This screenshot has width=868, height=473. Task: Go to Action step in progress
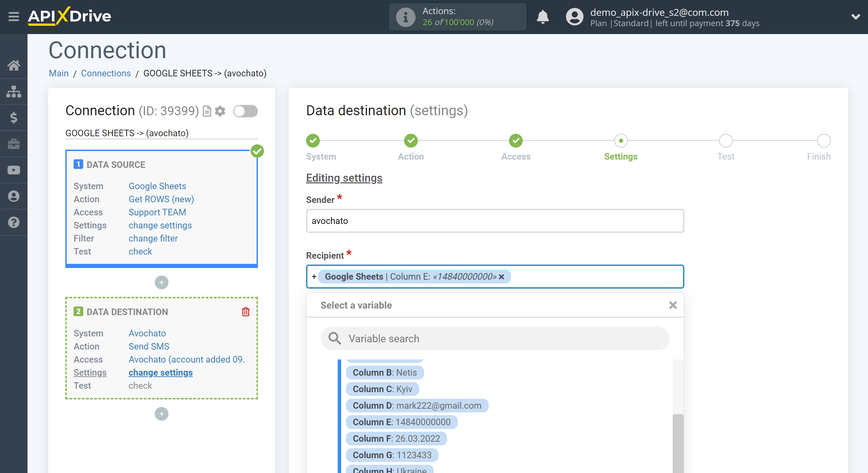coord(411,141)
